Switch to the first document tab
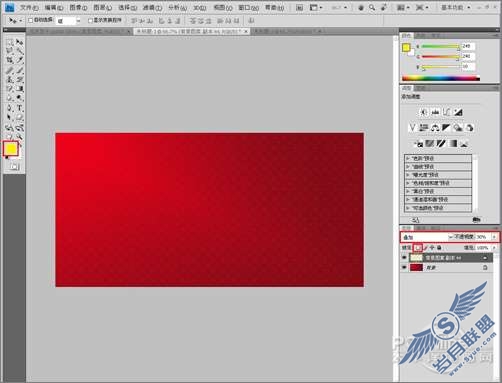502x383 pixels. (x=79, y=31)
